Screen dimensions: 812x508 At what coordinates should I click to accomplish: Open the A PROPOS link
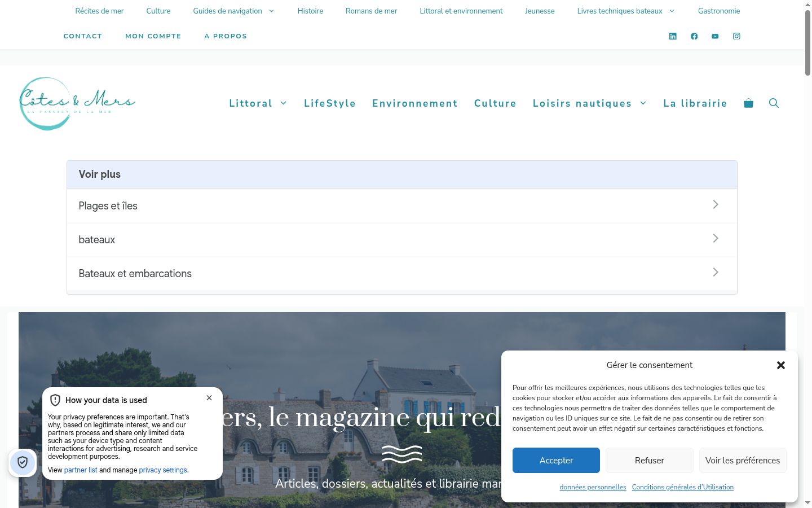click(x=226, y=36)
